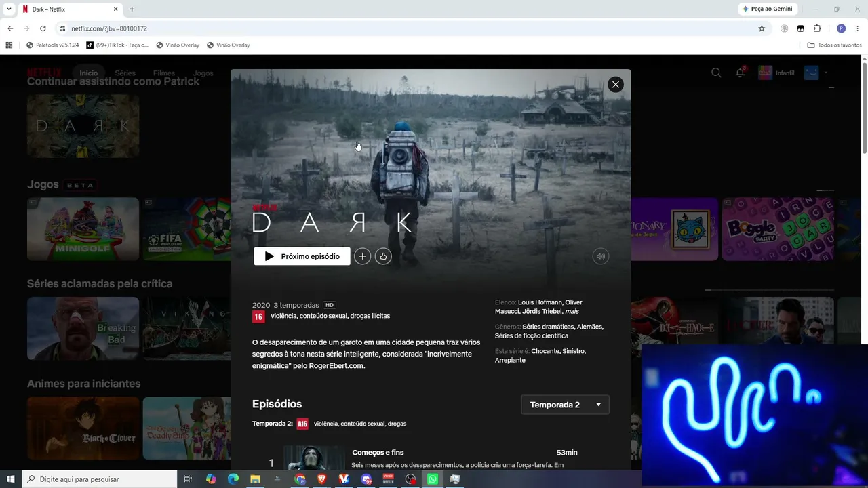Launch Microsoft Edge from the taskbar
The image size is (868, 488).
coord(233,479)
